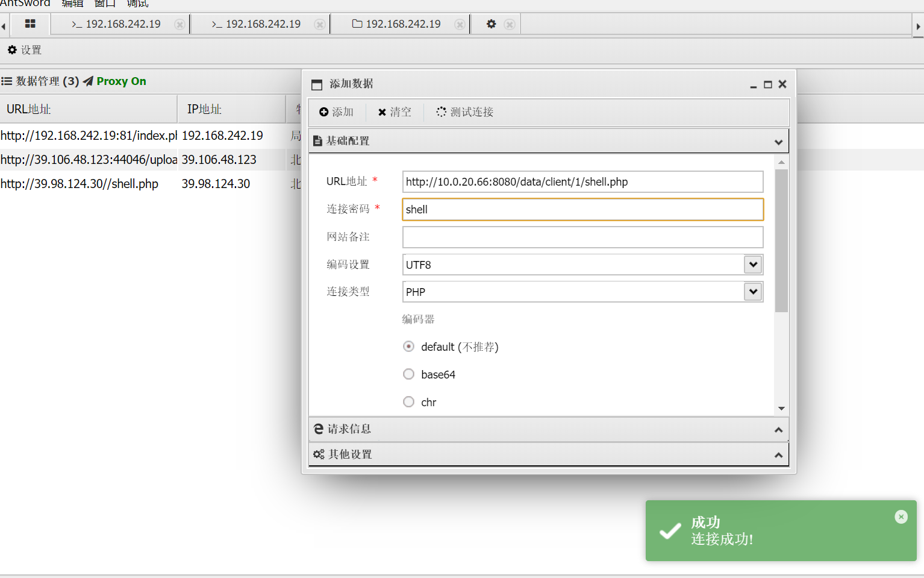Open the UTF8 encoding dropdown

click(x=753, y=265)
